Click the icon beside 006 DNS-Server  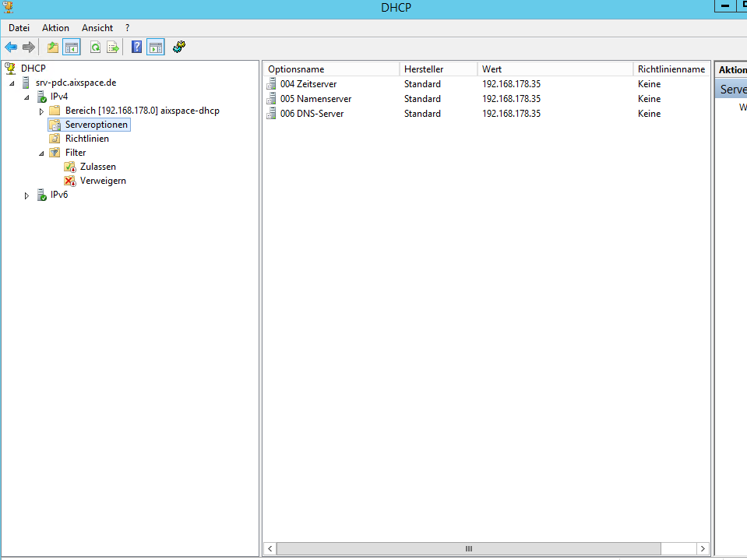click(271, 114)
